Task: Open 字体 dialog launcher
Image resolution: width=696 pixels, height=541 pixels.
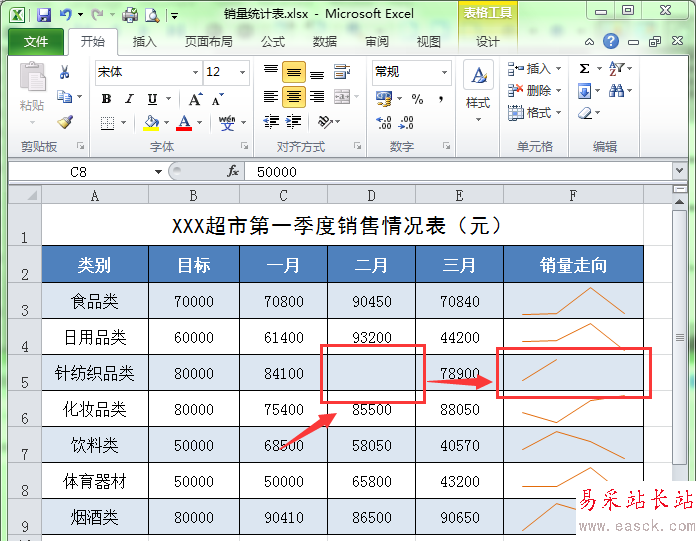Action: pos(244,146)
